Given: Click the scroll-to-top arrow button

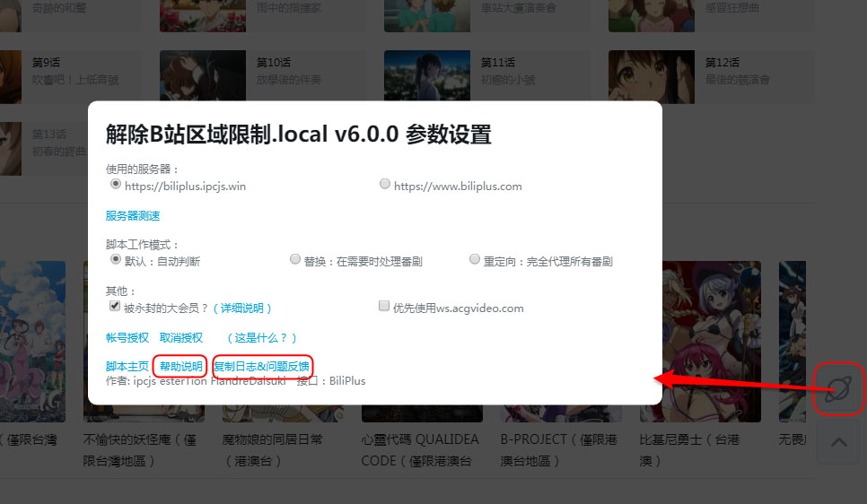Looking at the screenshot, I should coord(838,441).
